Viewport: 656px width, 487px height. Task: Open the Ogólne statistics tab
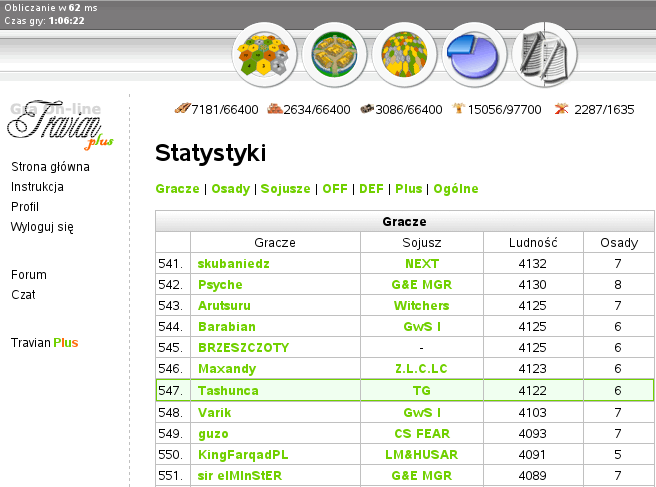click(x=456, y=189)
